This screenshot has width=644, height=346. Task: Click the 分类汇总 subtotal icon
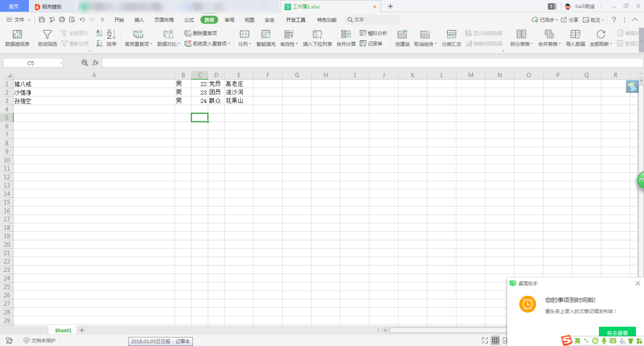pos(451,38)
